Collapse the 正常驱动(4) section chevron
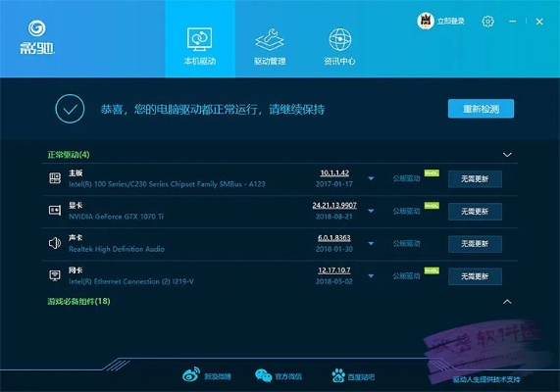 click(507, 155)
